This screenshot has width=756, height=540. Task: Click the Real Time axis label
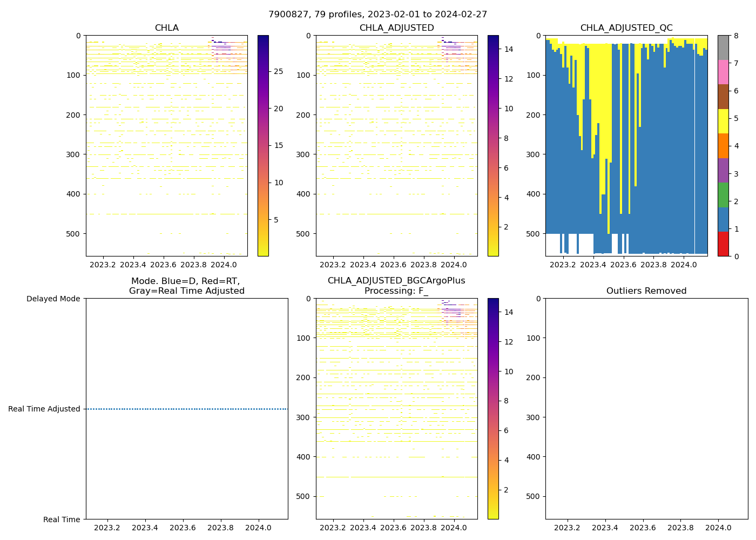click(62, 519)
